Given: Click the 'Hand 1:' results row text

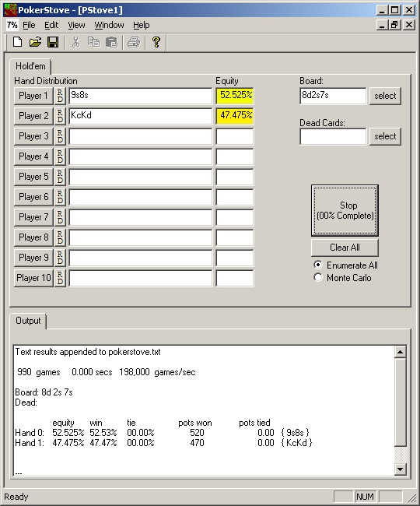Looking at the screenshot, I should coord(163,443).
